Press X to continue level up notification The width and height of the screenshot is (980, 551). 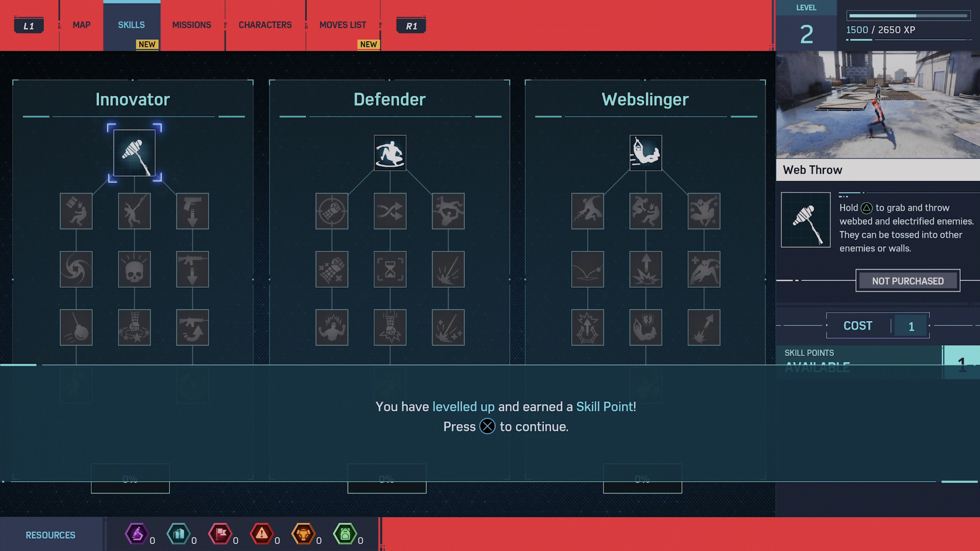(486, 426)
